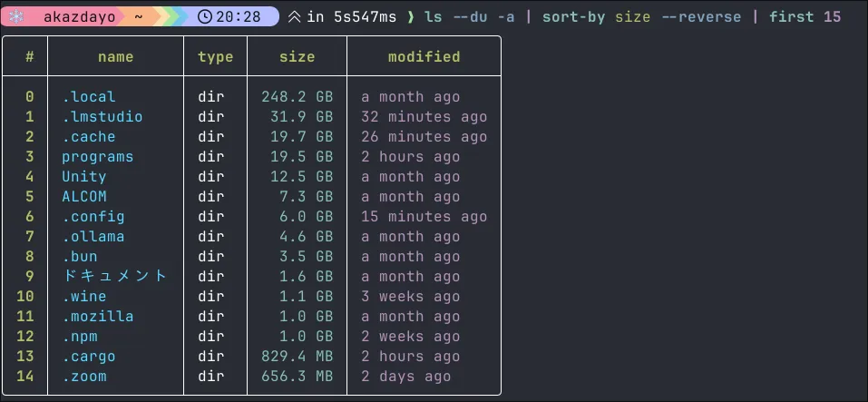The image size is (868, 402).
Task: Select the .local directory name
Action: coord(88,97)
